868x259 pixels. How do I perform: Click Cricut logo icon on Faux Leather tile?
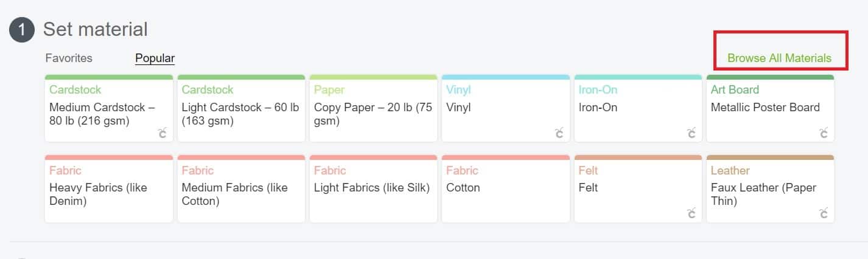[824, 213]
